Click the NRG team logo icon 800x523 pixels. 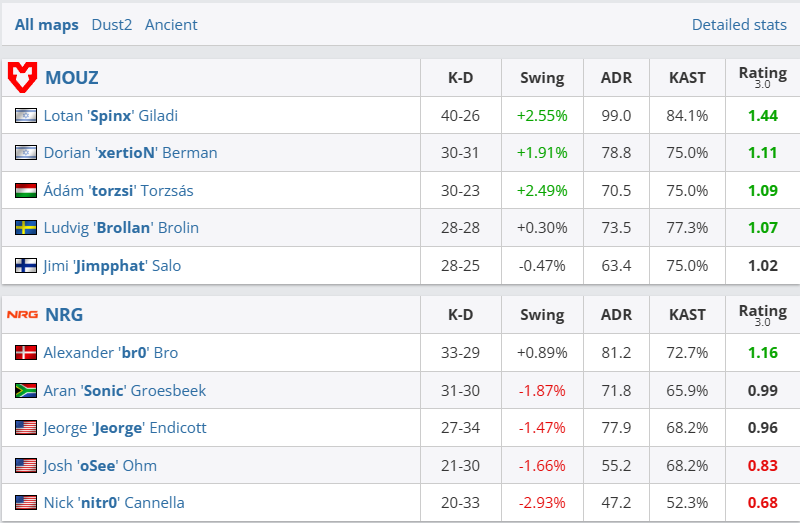23,314
